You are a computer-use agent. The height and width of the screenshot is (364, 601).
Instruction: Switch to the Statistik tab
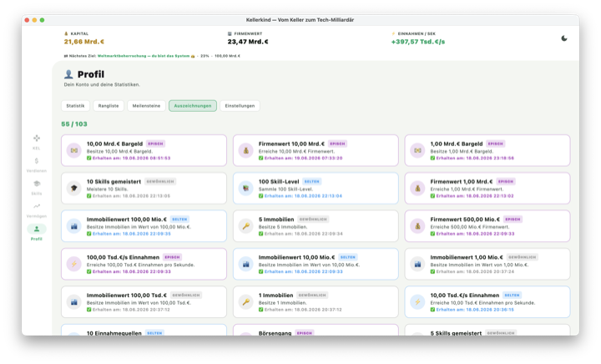(75, 106)
